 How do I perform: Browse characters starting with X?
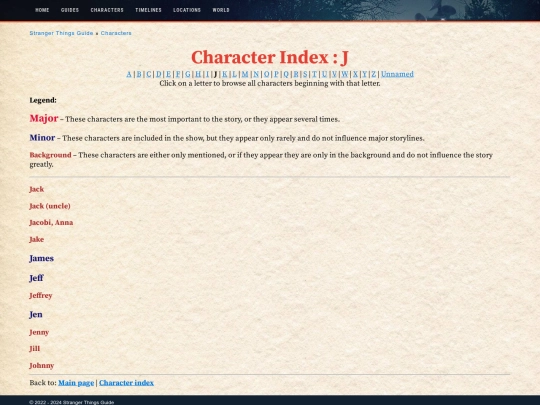(355, 74)
